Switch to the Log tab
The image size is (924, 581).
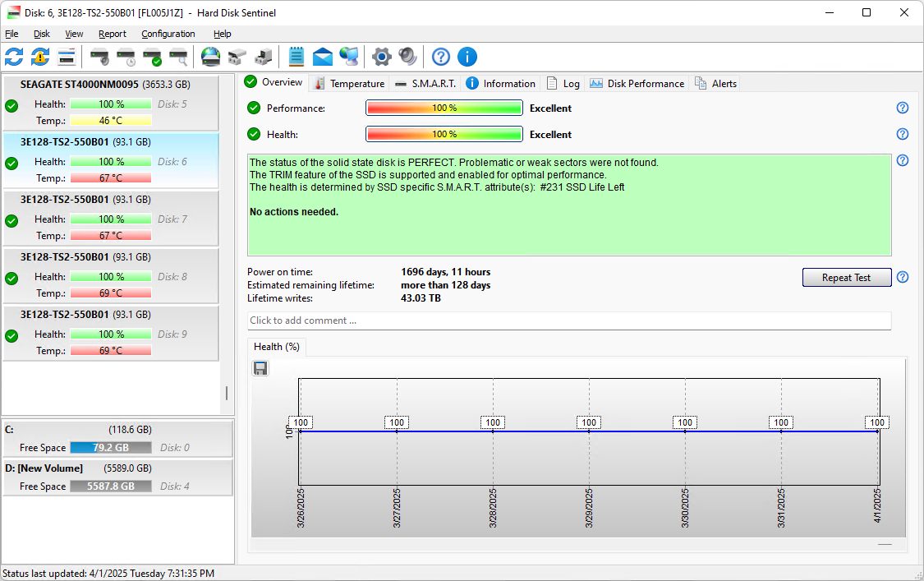pyautogui.click(x=563, y=84)
